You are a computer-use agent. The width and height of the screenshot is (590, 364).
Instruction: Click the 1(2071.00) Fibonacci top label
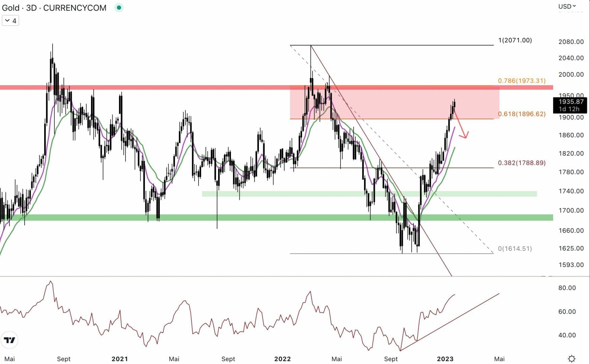(515, 40)
